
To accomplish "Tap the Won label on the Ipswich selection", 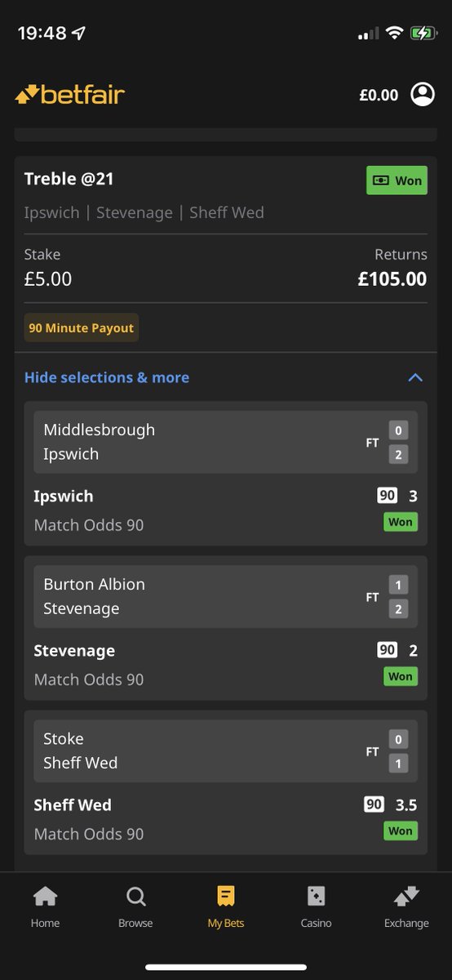I will coord(401,522).
